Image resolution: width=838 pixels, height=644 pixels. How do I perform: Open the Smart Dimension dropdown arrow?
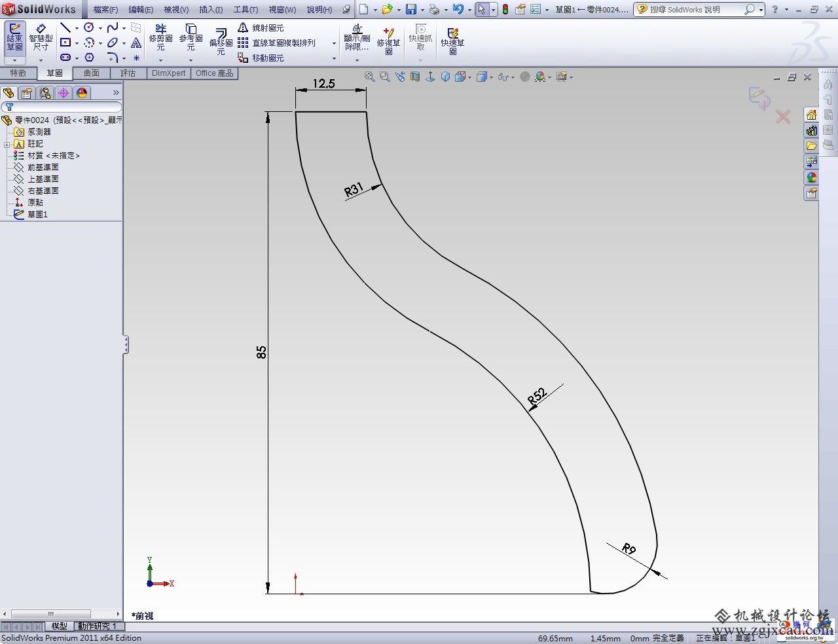tap(41, 60)
